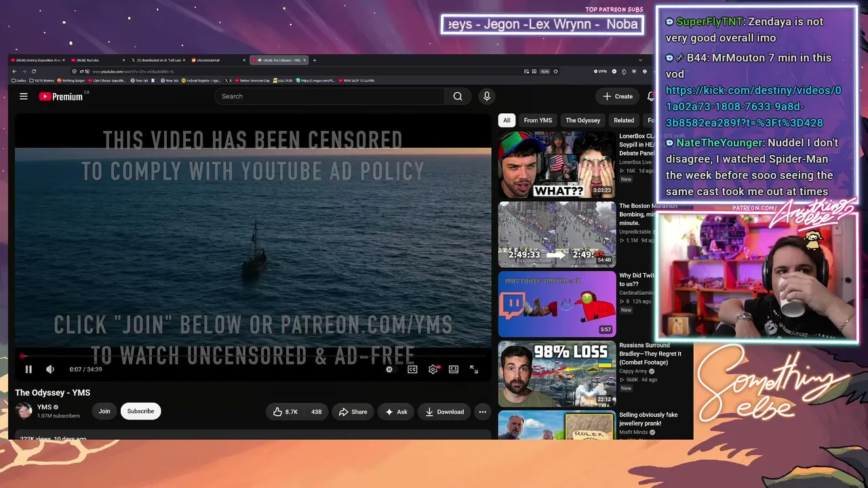Open the YMS channel name link
The height and width of the screenshot is (488, 868).
(44, 407)
